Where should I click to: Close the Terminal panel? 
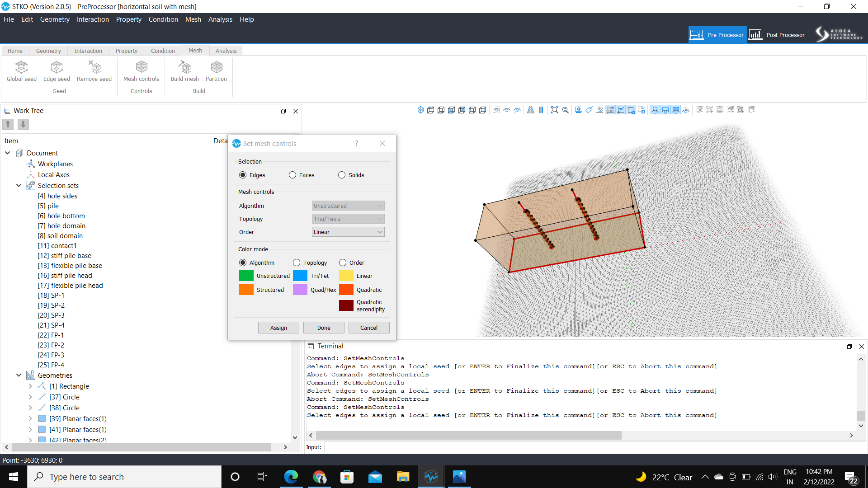[862, 347]
